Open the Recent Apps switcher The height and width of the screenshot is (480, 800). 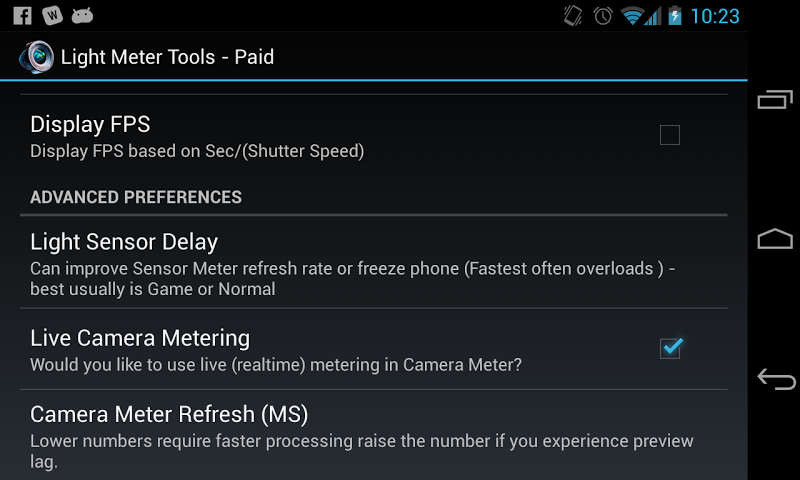(x=775, y=100)
